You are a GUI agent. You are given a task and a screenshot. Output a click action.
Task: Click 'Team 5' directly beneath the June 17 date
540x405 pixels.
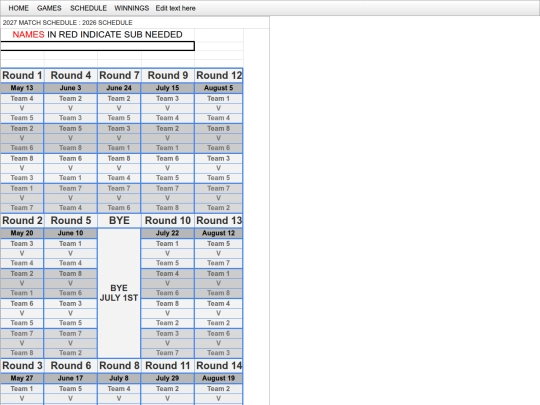71,388
